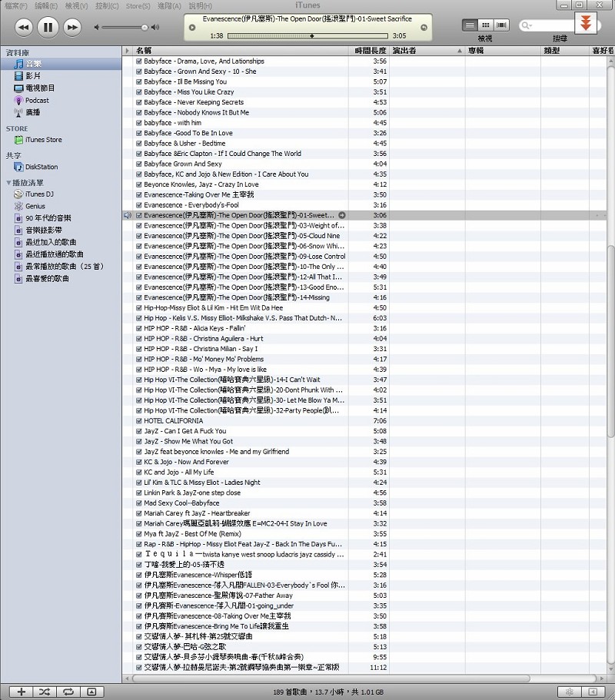Open the 編輯(E) menu
The height and width of the screenshot is (700, 615).
coord(46,6)
